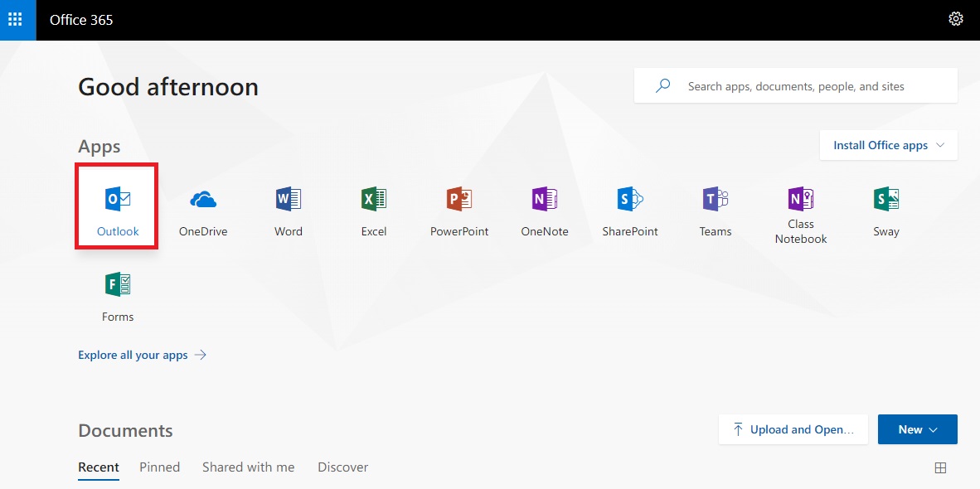980x489 pixels.
Task: Open the OneDrive app
Action: tap(203, 211)
